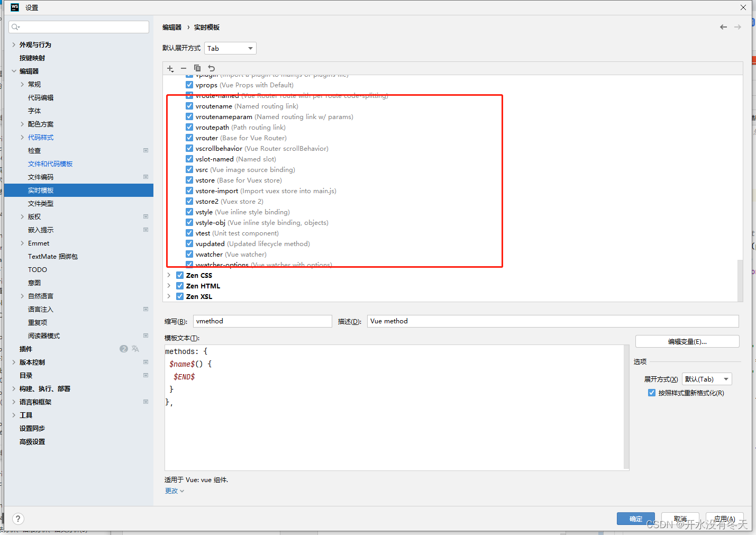
Task: Open the 高级设置 settings page
Action: coord(32,441)
